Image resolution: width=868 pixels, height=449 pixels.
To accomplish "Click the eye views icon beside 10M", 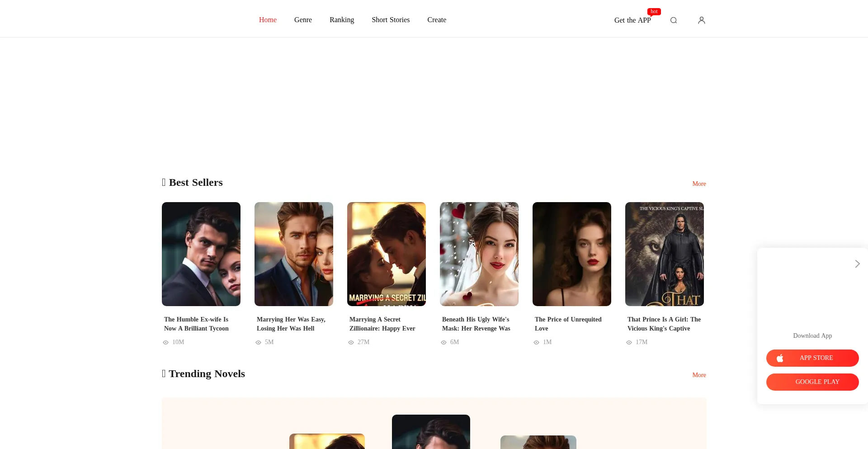I will [x=166, y=343].
